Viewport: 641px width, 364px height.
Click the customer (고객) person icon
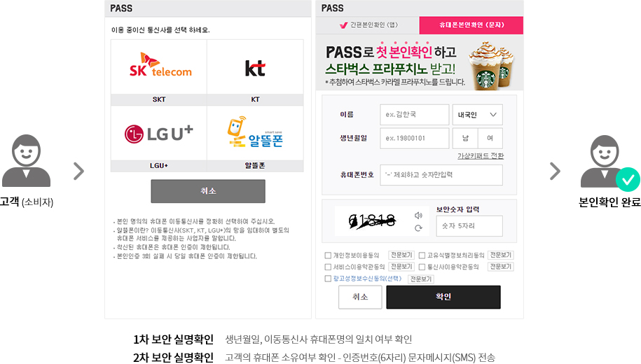pos(26,160)
